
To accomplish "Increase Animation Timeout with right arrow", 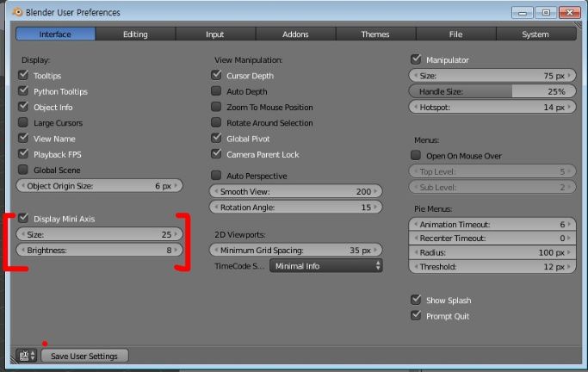I will tap(569, 224).
